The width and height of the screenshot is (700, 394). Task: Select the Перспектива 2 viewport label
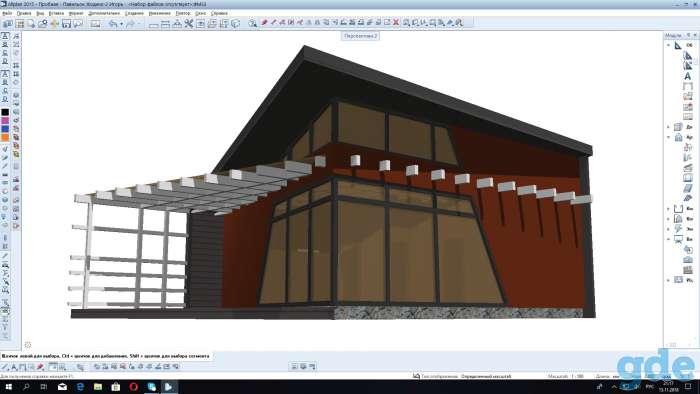pyautogui.click(x=361, y=36)
